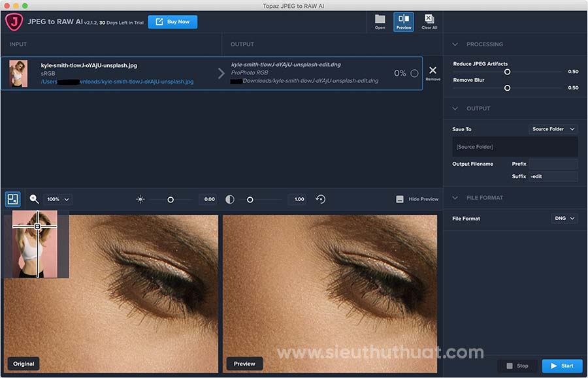The width and height of the screenshot is (588, 378).
Task: Click the Buy Now button
Action: click(172, 22)
